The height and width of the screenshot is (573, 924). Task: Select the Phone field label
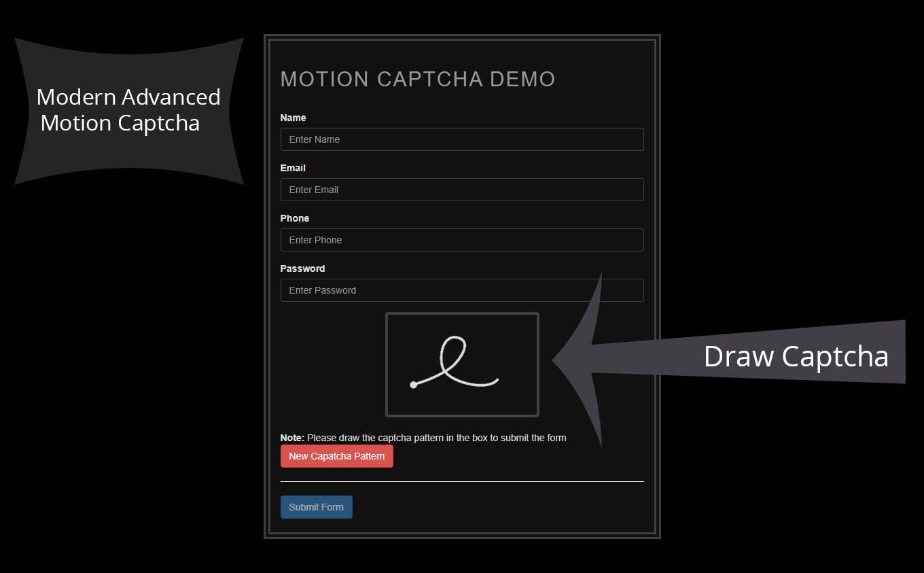pyautogui.click(x=294, y=218)
